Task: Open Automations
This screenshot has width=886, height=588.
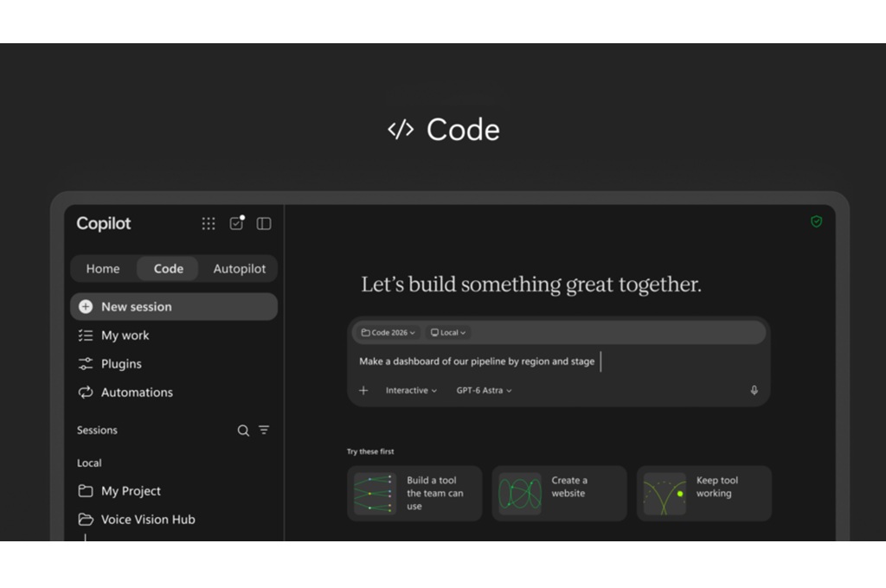Action: [x=174, y=392]
